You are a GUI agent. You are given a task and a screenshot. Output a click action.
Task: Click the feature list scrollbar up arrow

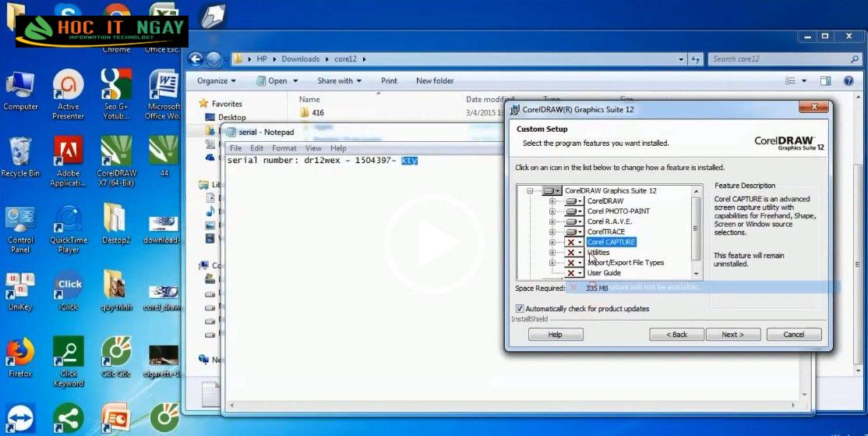tap(697, 190)
